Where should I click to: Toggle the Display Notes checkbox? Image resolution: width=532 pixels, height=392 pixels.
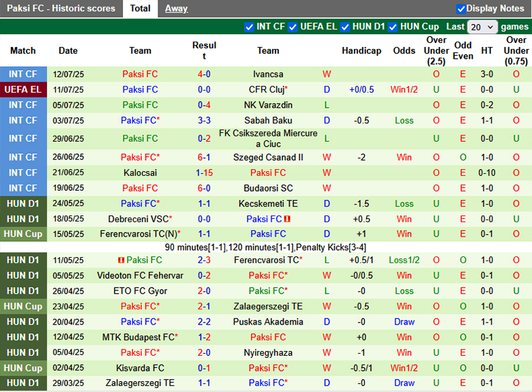coord(461,9)
